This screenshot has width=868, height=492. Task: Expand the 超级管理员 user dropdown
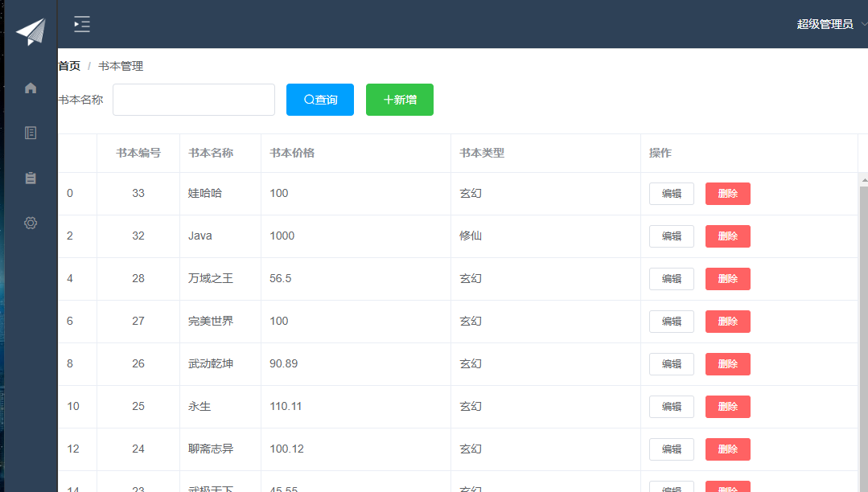point(831,24)
